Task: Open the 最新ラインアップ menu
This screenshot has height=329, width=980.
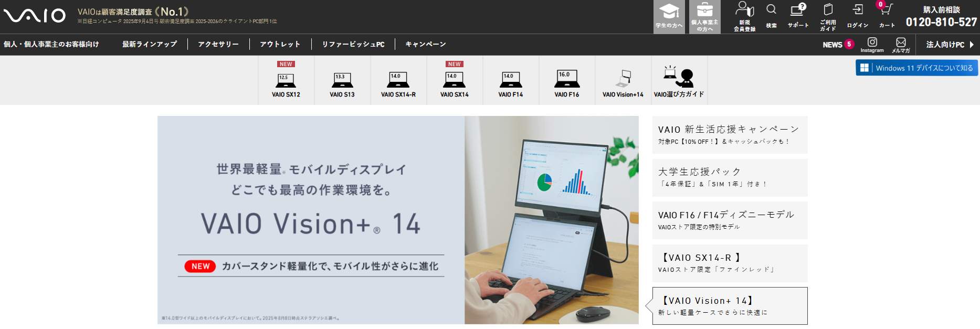Action: coord(150,44)
